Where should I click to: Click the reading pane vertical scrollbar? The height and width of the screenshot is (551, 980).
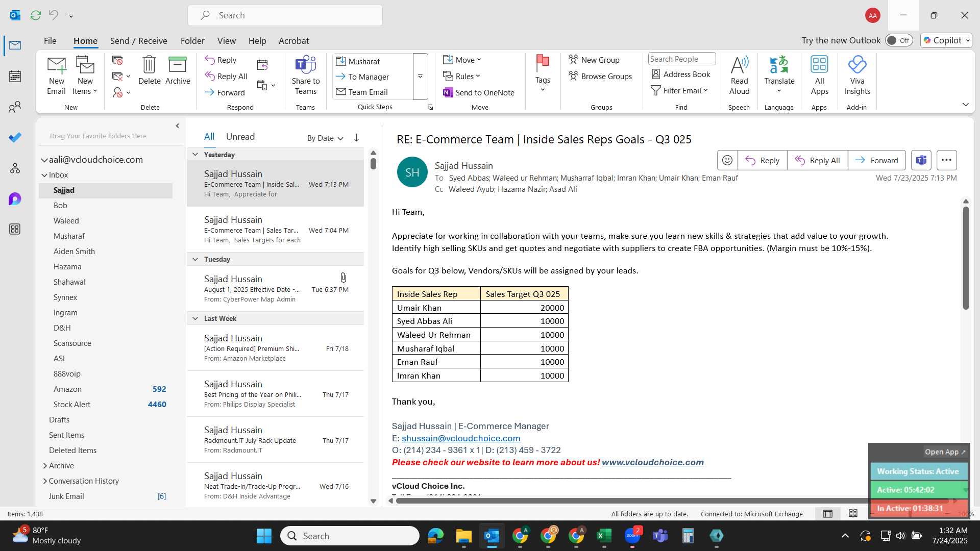[x=966, y=258]
